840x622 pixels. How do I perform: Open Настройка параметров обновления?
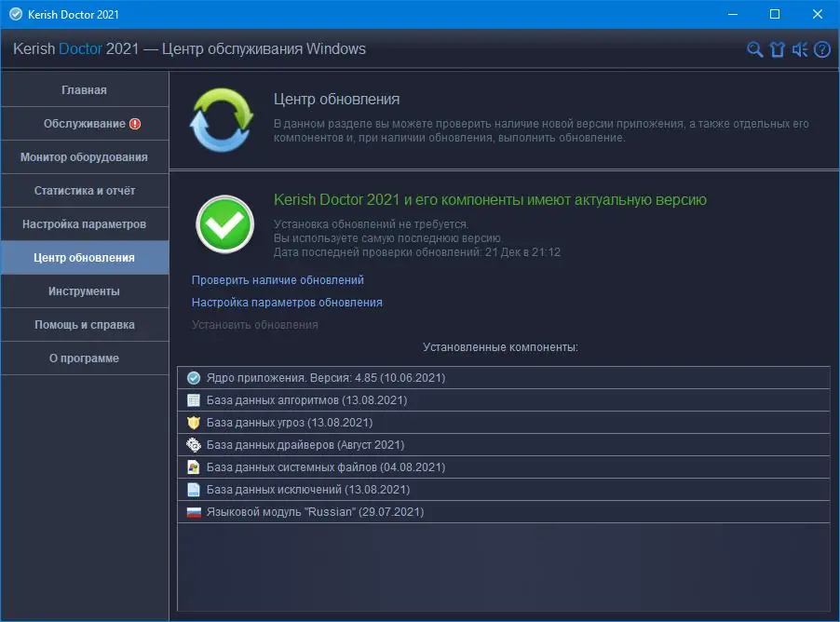pyautogui.click(x=287, y=302)
